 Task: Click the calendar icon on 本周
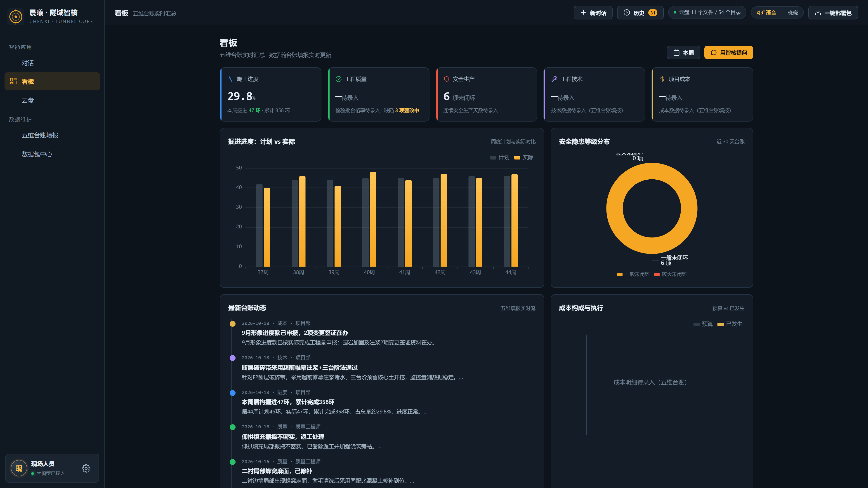coord(676,53)
